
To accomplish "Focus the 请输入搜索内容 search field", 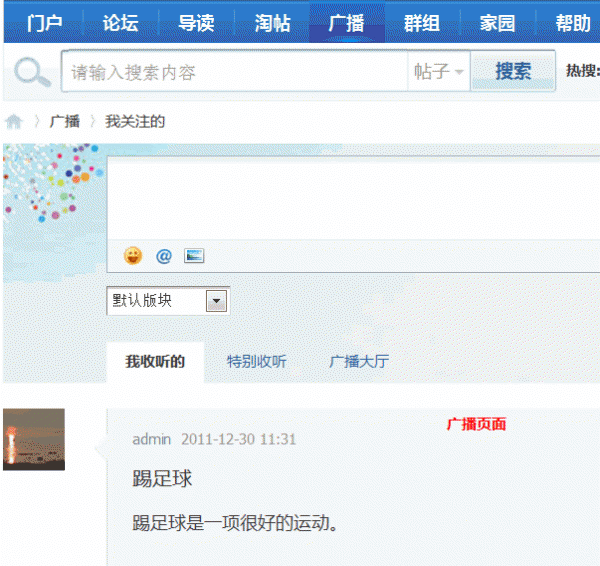I will tap(235, 72).
